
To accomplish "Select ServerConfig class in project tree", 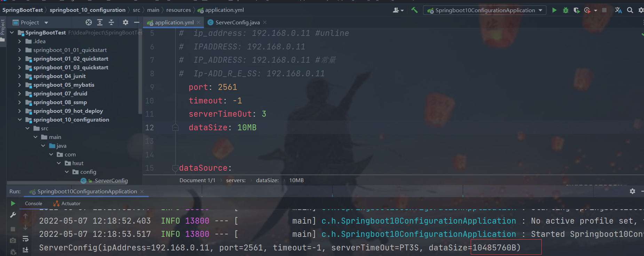I will point(111,180).
